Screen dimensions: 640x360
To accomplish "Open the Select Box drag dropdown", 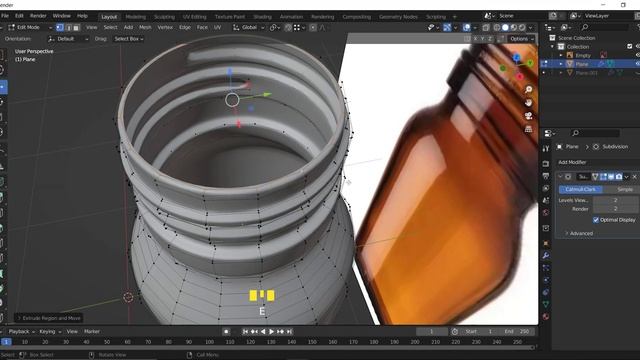I will [x=129, y=39].
